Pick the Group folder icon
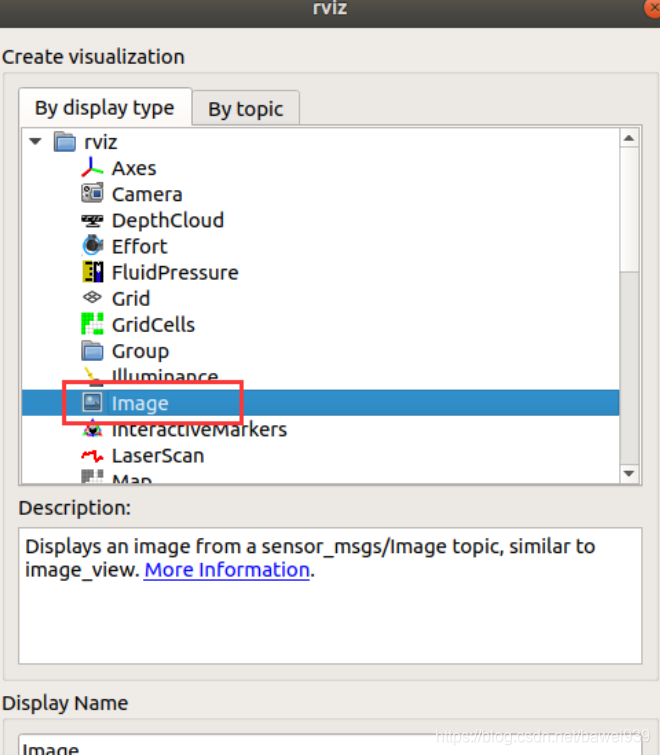Viewport: 660px width, 755px height. point(92,351)
